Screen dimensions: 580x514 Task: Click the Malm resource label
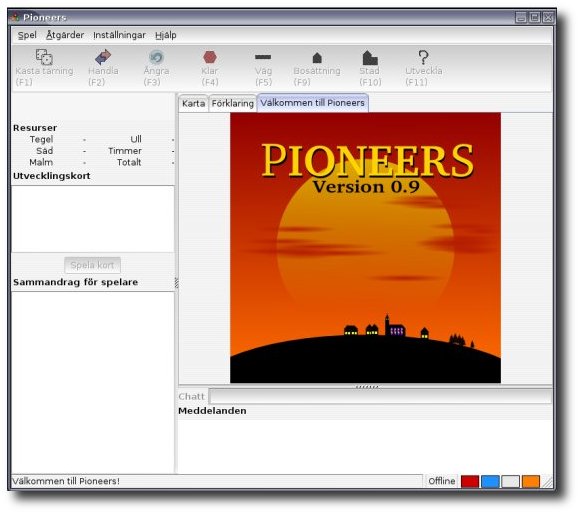point(41,162)
